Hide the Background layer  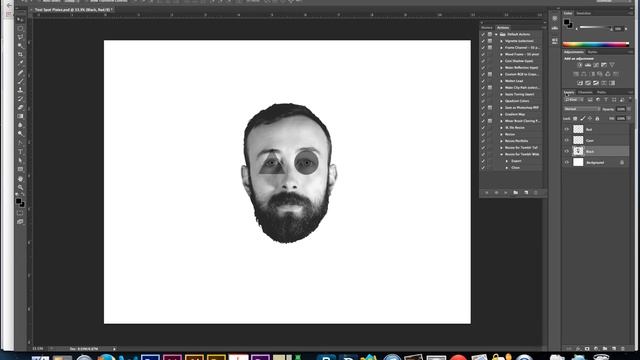coord(567,162)
